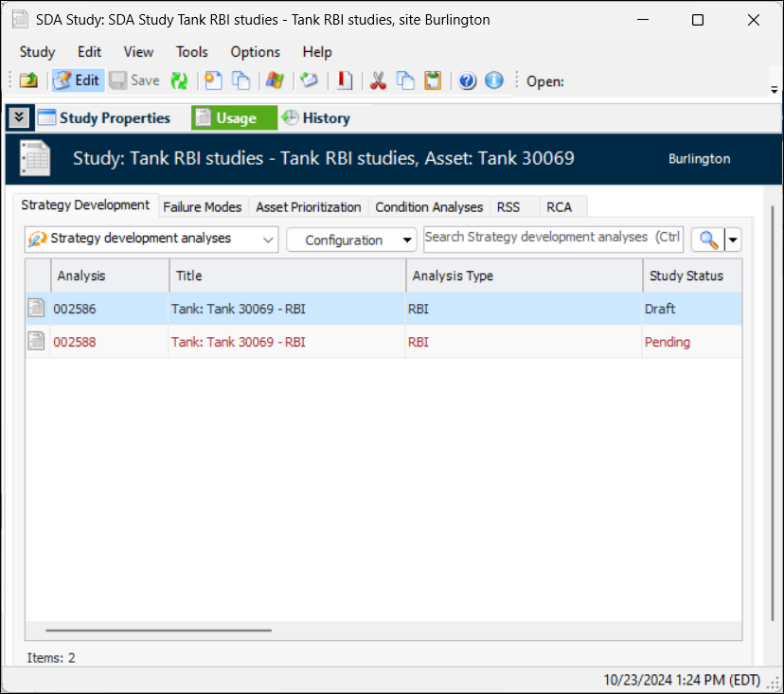
Task: Open the History view
Action: click(315, 118)
